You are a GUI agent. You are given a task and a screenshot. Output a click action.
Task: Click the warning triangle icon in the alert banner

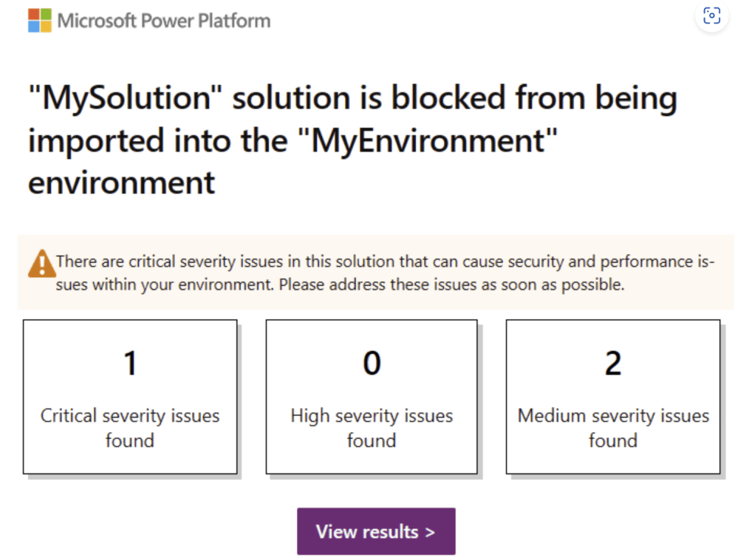point(41,263)
